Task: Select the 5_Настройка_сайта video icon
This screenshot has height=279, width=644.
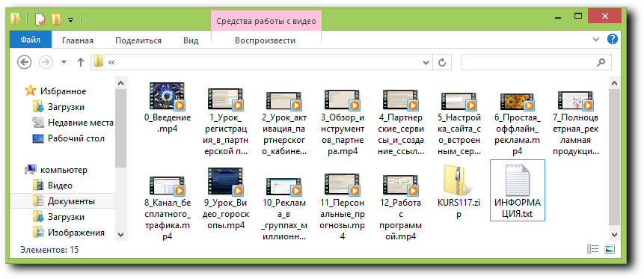Action: click(459, 102)
